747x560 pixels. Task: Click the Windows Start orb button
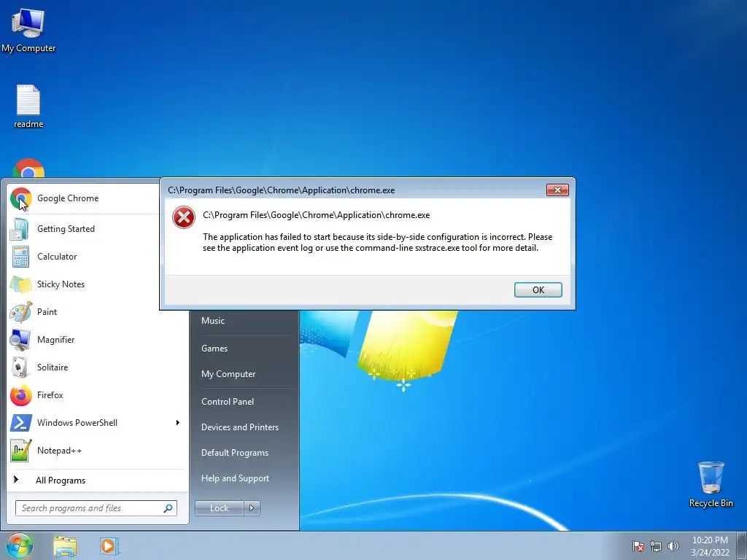[x=19, y=545]
